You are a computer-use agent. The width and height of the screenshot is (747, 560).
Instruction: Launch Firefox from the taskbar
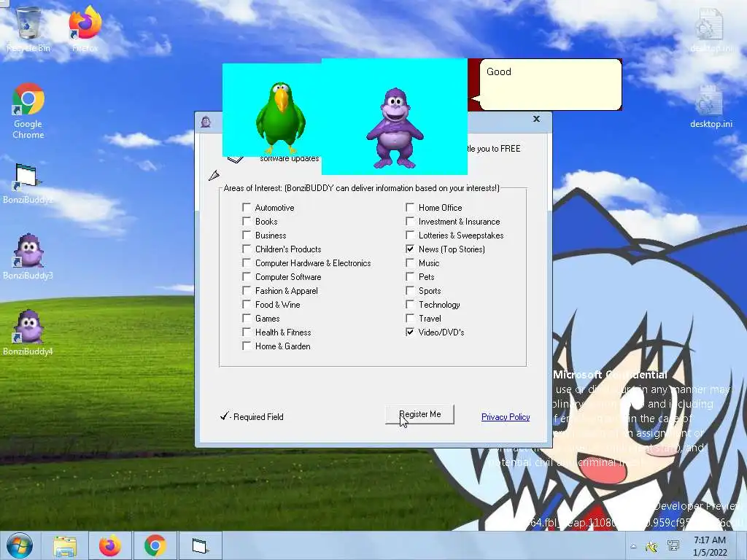[109, 545]
